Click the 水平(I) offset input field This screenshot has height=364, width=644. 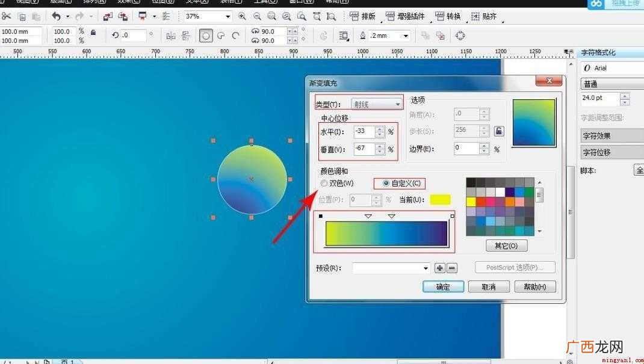[x=365, y=131]
